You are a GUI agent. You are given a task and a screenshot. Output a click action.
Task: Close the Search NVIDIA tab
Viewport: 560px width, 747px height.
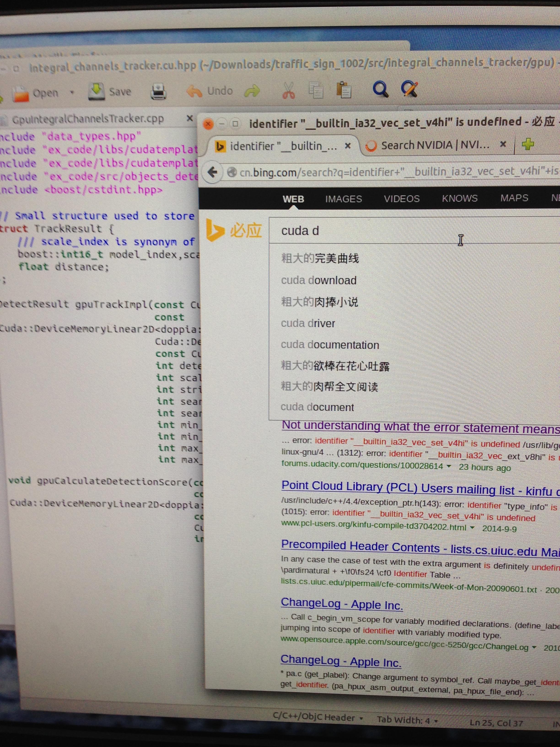click(503, 144)
